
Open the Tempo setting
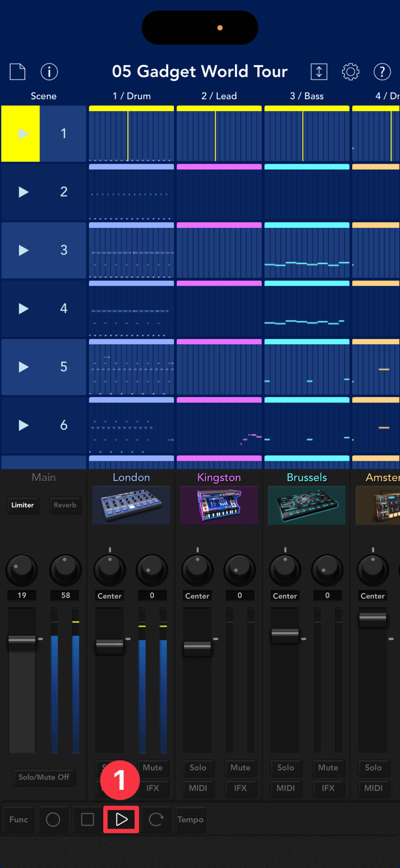point(190,820)
